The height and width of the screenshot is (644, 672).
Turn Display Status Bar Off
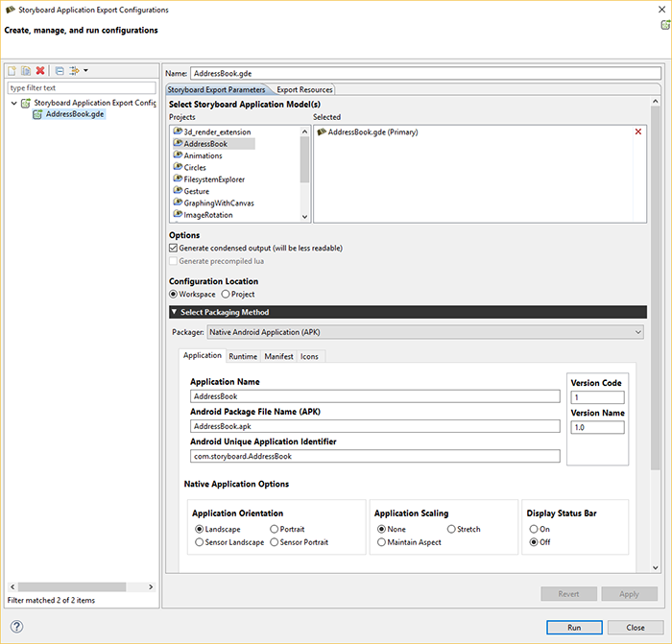(x=534, y=542)
